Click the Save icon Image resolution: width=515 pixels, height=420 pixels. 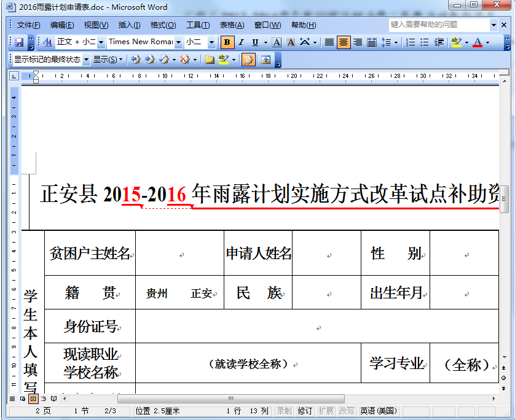pyautogui.click(x=19, y=43)
